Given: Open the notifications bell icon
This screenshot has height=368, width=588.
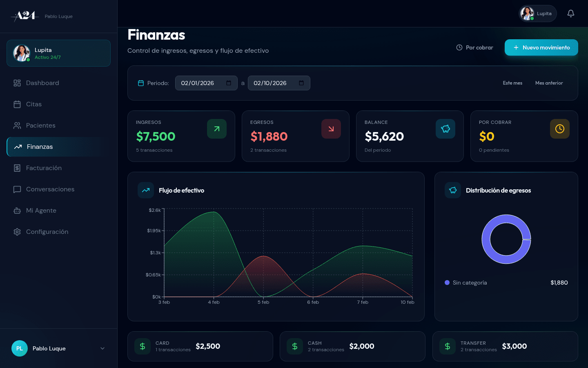Looking at the screenshot, I should pyautogui.click(x=570, y=13).
